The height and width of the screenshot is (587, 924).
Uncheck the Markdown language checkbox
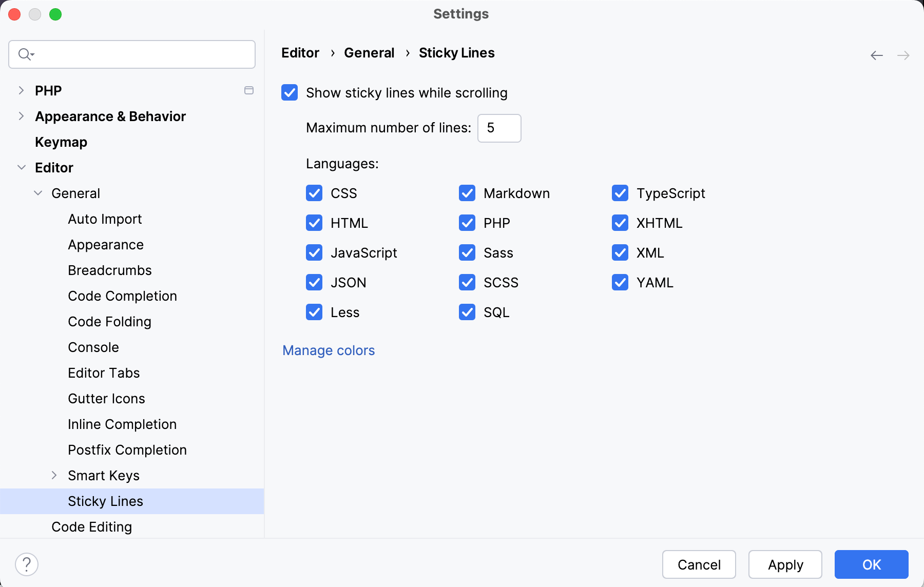(x=467, y=193)
